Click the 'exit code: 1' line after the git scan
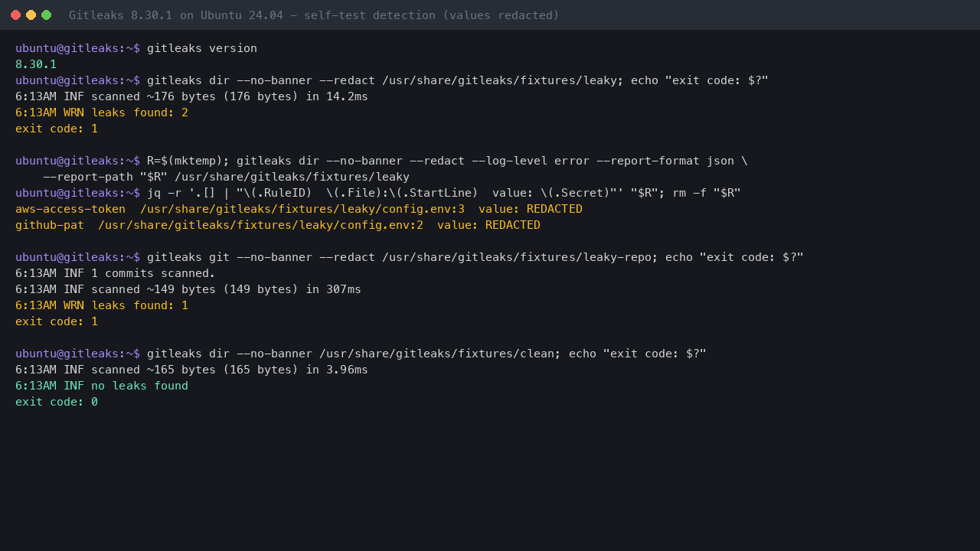The image size is (980, 551). pos(57,321)
